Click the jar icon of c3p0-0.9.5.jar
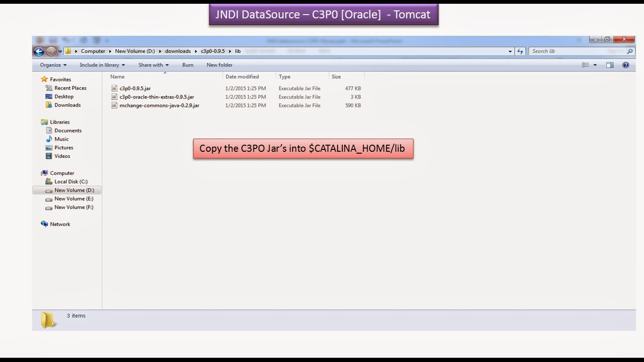 pos(114,88)
